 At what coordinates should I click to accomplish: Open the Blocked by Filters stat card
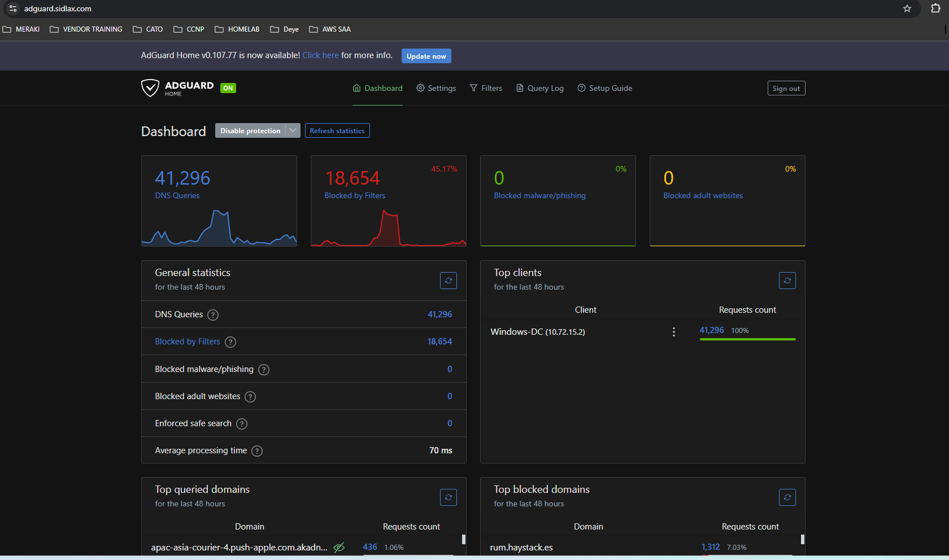(389, 201)
